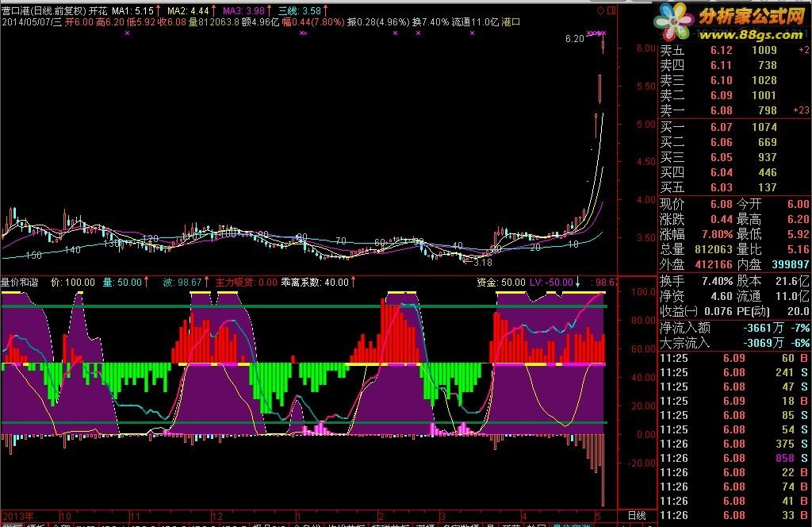Screen dimensions: 812x527
Task: Select the 11:26 trade with purple volume 858
Action: tap(733, 458)
